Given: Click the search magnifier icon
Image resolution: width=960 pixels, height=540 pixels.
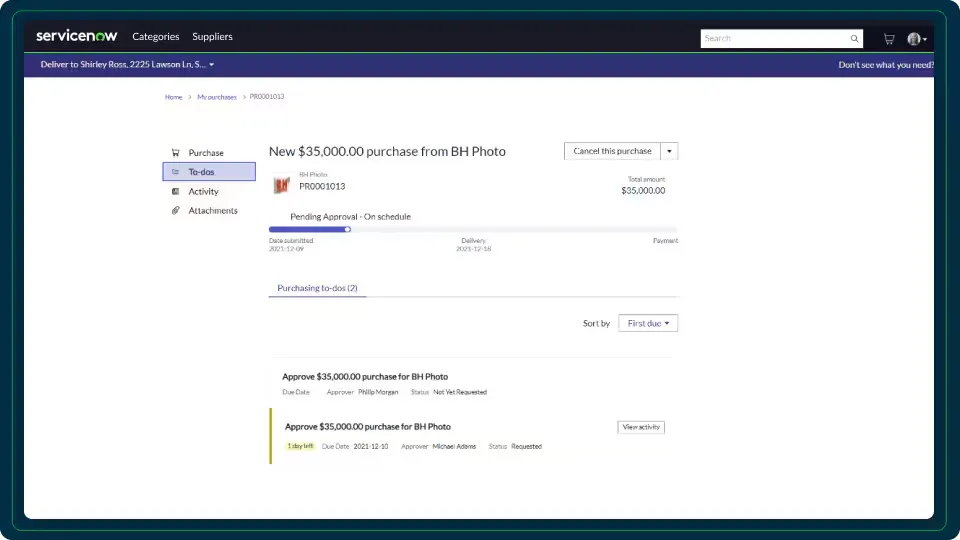Looking at the screenshot, I should pos(854,39).
